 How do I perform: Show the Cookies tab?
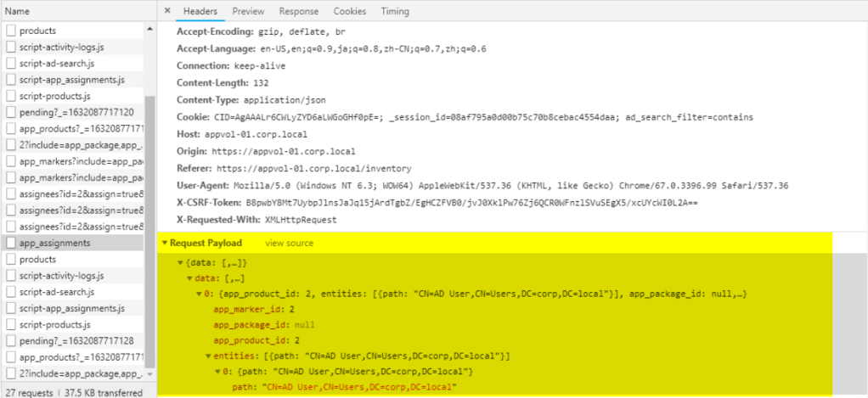coord(350,12)
